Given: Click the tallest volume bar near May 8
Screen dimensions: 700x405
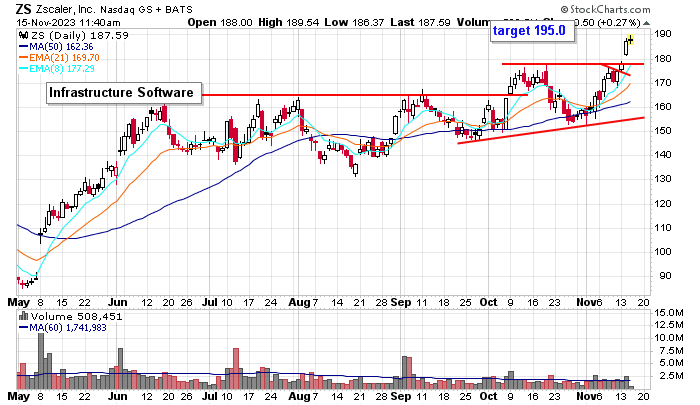Looking at the screenshot, I should pos(41,361).
